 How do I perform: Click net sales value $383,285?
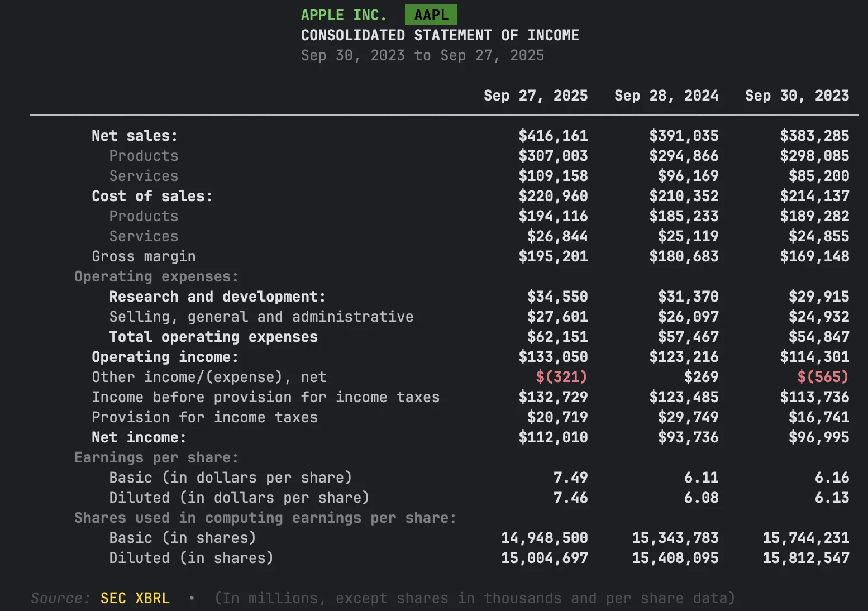pos(814,136)
